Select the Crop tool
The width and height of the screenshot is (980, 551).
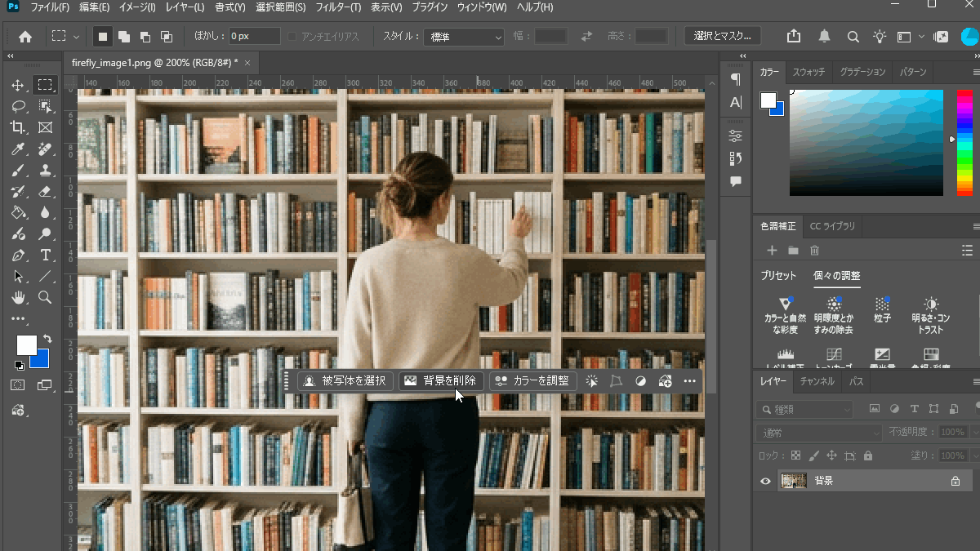pyautogui.click(x=17, y=127)
